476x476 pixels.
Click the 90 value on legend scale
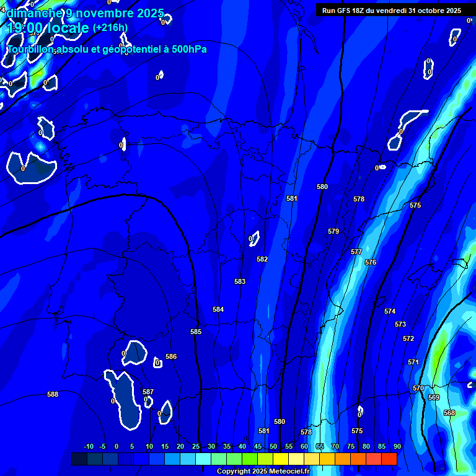397,447
